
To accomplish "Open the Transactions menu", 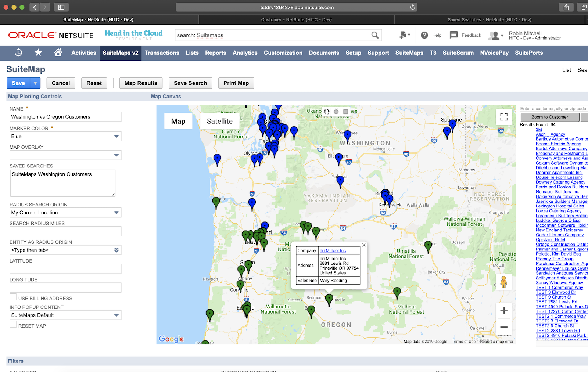I will pos(162,53).
